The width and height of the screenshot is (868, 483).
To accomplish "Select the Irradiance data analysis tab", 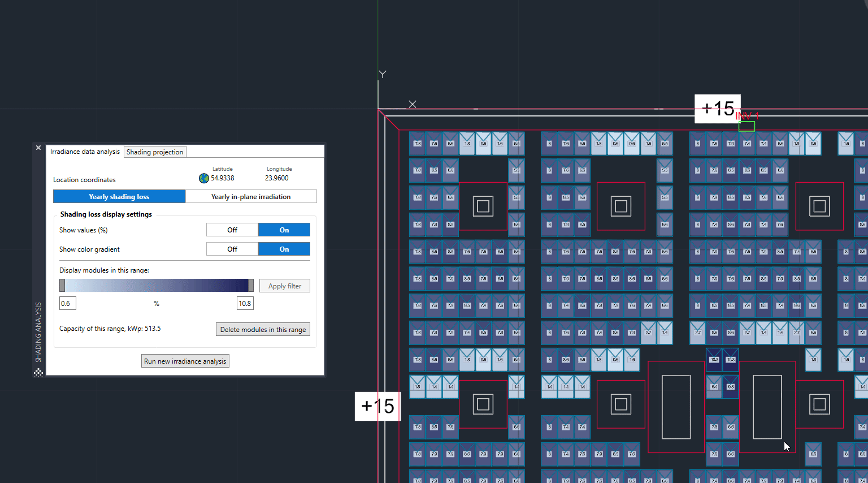I will (x=85, y=151).
